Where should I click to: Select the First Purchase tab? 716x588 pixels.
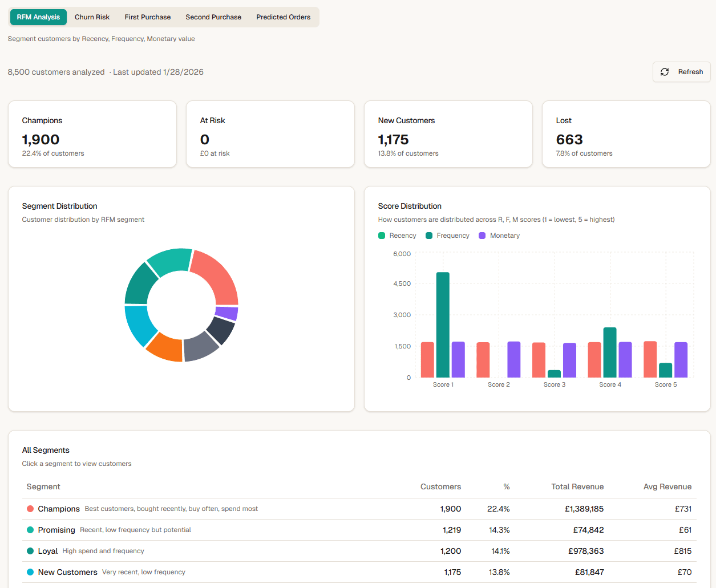tap(147, 17)
